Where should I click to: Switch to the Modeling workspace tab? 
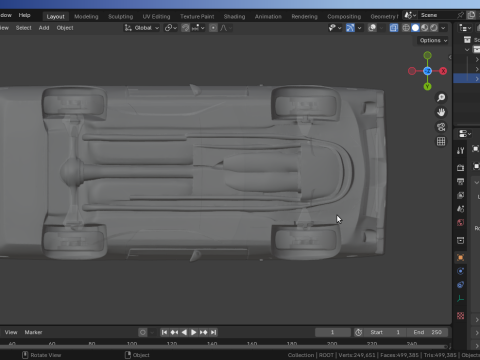(x=86, y=16)
